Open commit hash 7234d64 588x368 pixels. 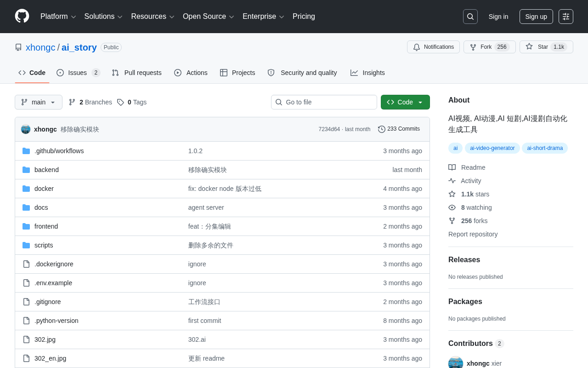pyautogui.click(x=329, y=129)
